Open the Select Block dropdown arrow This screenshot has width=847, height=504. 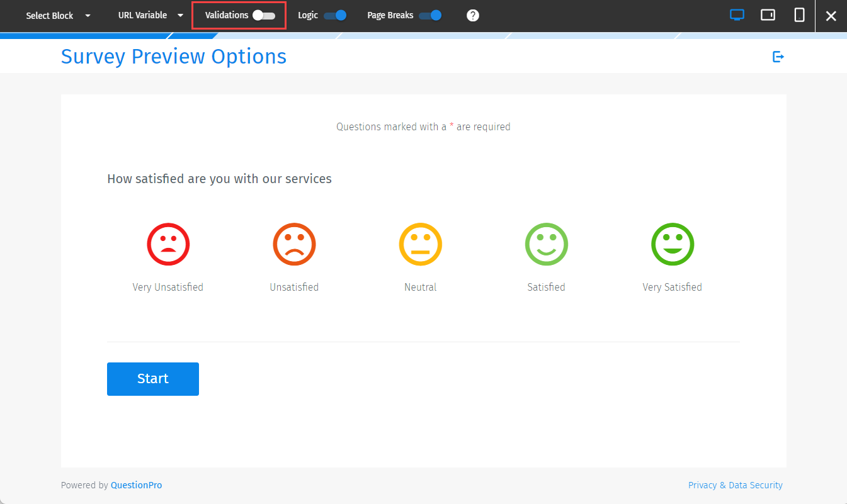88,15
